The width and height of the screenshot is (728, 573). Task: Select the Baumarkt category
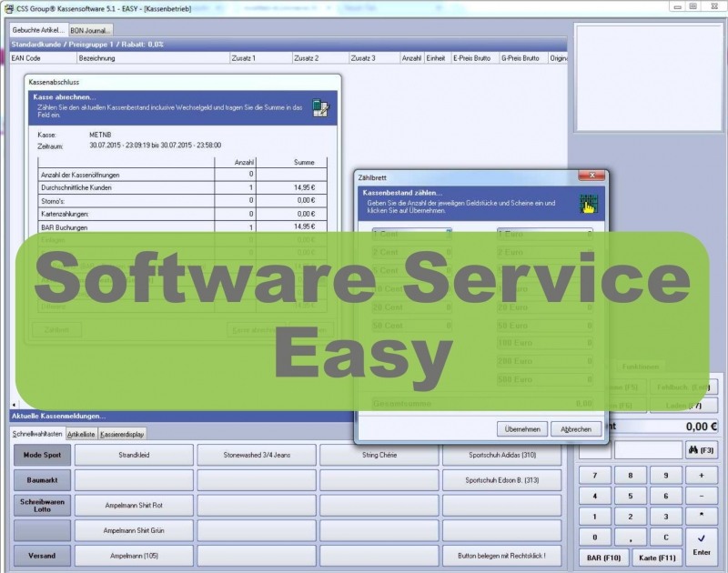pyautogui.click(x=42, y=480)
